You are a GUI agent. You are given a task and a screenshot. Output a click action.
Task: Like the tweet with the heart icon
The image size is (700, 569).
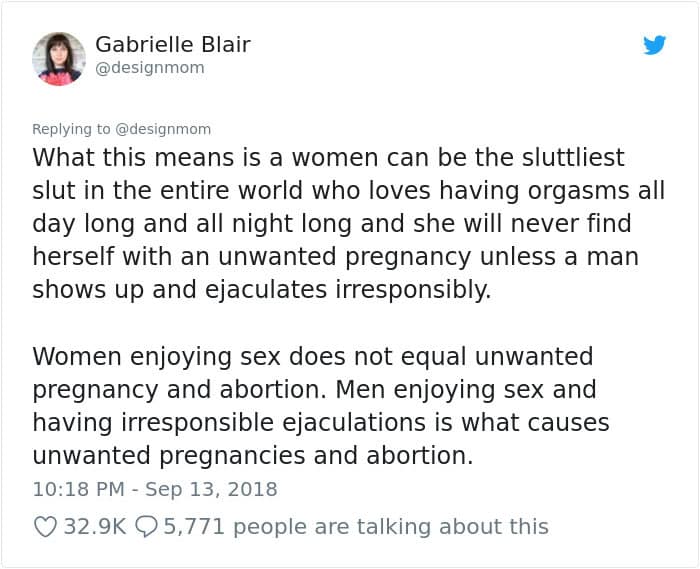coord(45,527)
